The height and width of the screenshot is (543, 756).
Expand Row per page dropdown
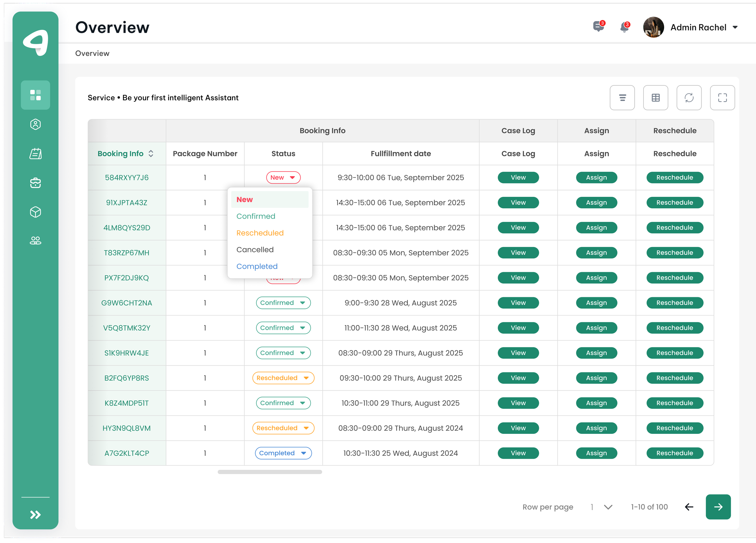[608, 507]
